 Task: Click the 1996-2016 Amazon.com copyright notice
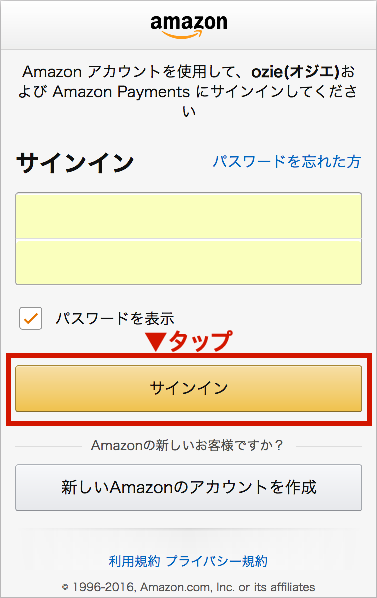pyautogui.click(x=194, y=587)
